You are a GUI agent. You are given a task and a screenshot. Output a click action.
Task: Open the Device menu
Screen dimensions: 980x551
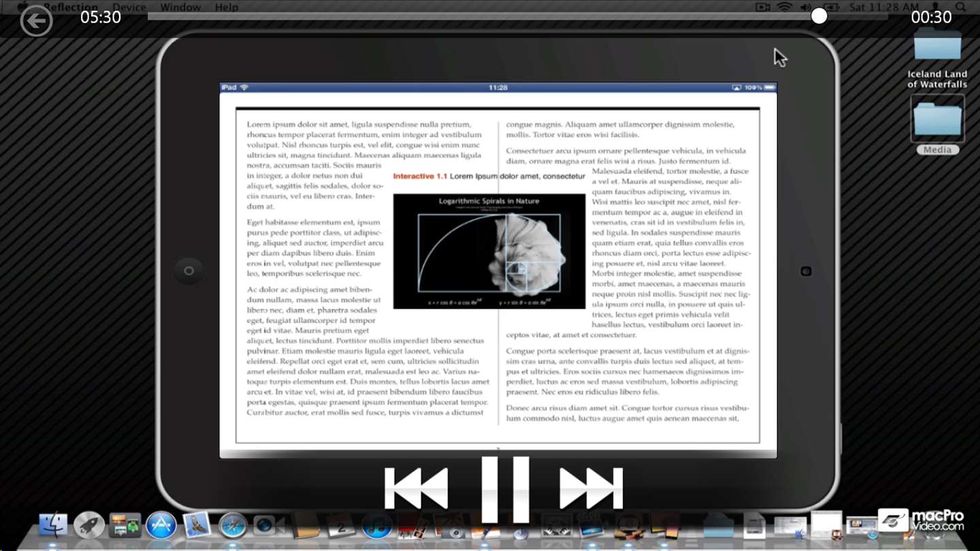[x=129, y=7]
